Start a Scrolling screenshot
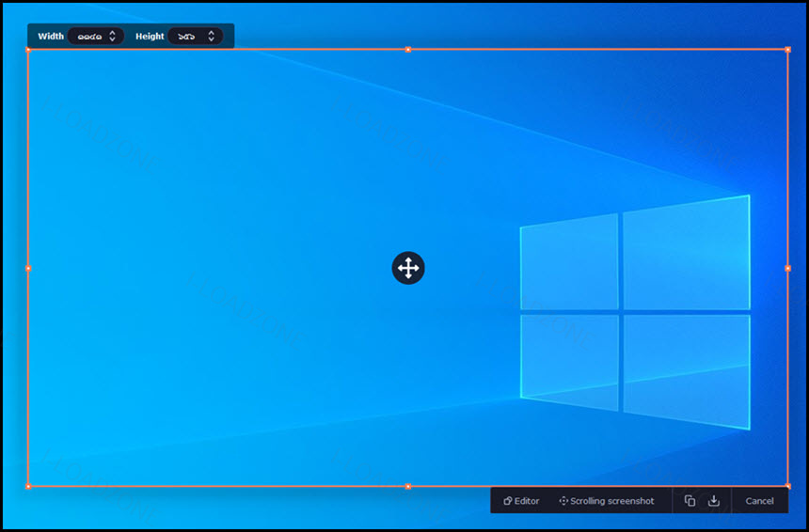Viewport: 809px width, 532px height. click(607, 501)
